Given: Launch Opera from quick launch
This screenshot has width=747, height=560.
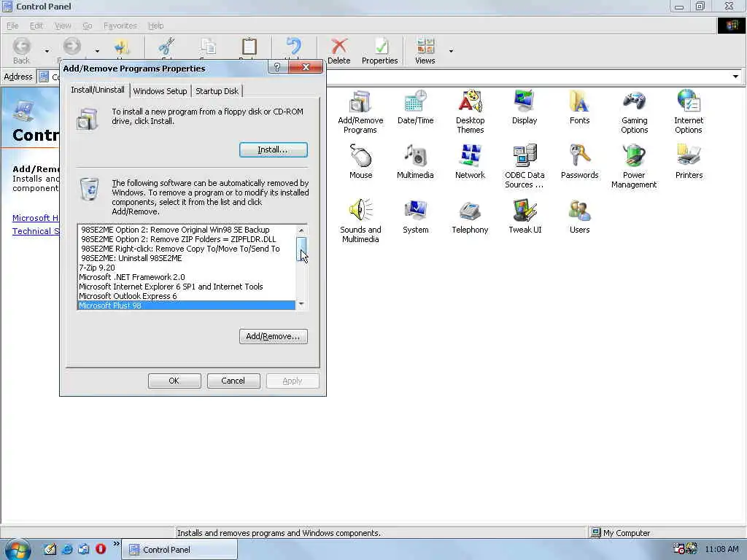Looking at the screenshot, I should point(101,549).
